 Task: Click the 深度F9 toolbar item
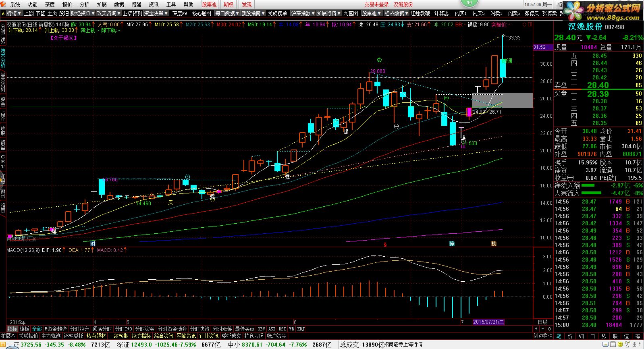click(179, 13)
